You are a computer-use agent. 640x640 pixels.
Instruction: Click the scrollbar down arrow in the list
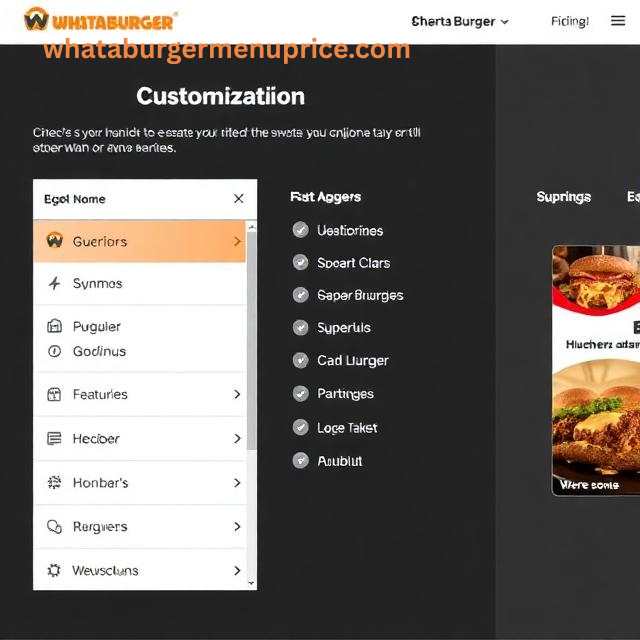pos(252,583)
